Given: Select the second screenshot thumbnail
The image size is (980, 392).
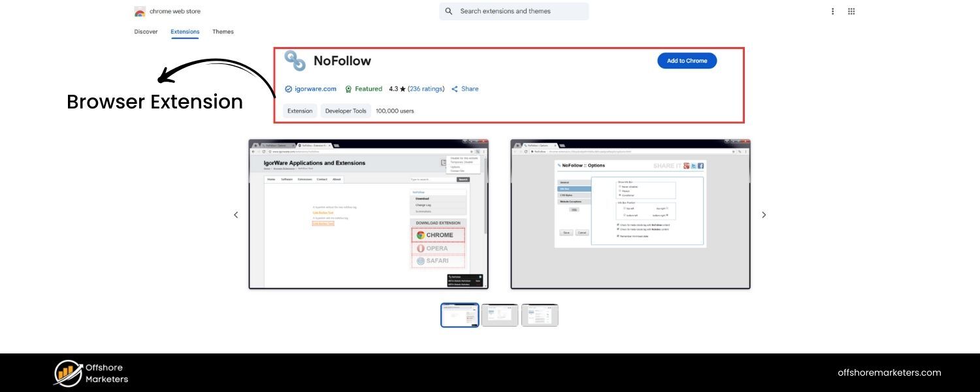Looking at the screenshot, I should 500,315.
